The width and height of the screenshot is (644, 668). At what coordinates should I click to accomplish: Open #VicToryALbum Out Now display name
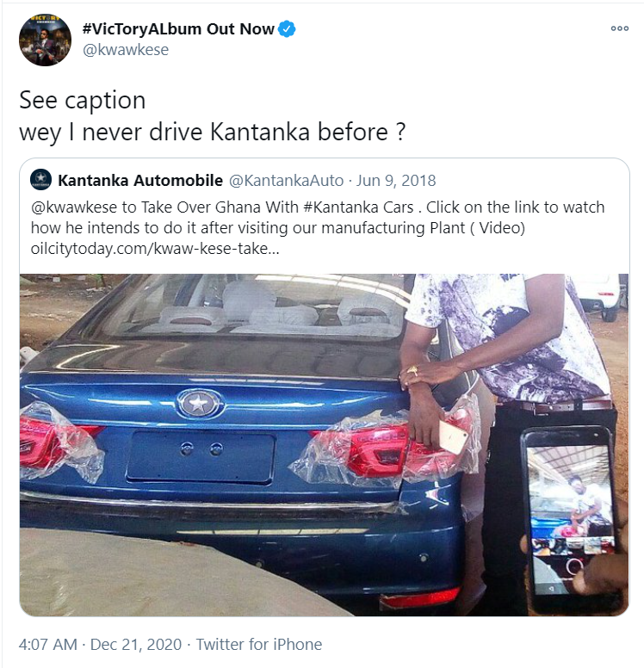(178, 29)
